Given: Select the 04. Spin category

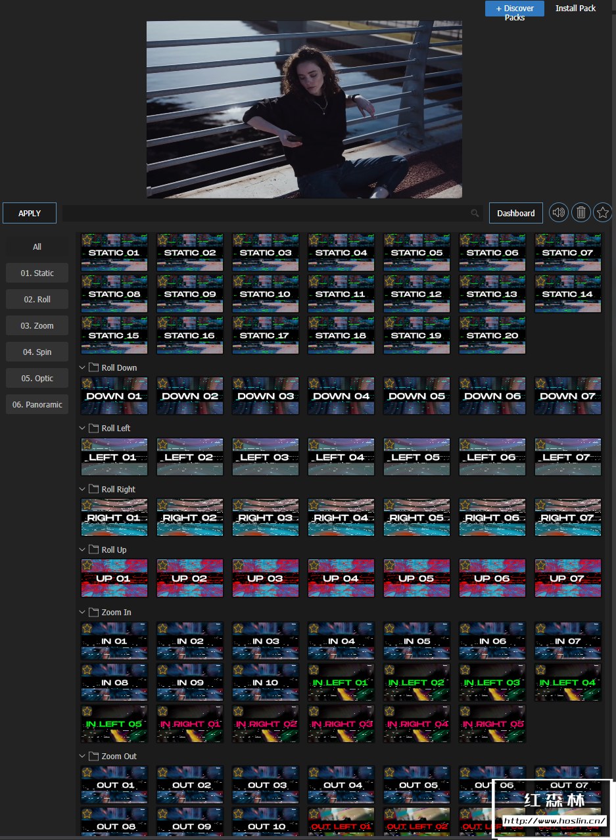Looking at the screenshot, I should (37, 352).
